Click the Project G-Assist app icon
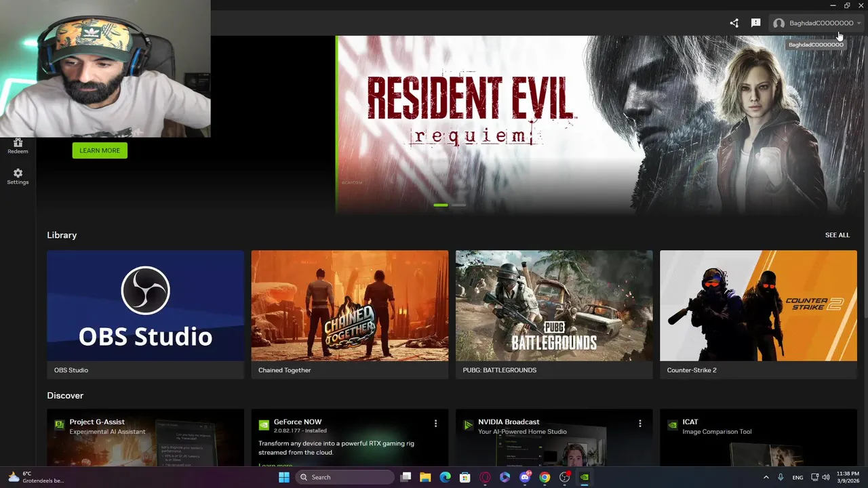The image size is (868, 488). point(60,425)
